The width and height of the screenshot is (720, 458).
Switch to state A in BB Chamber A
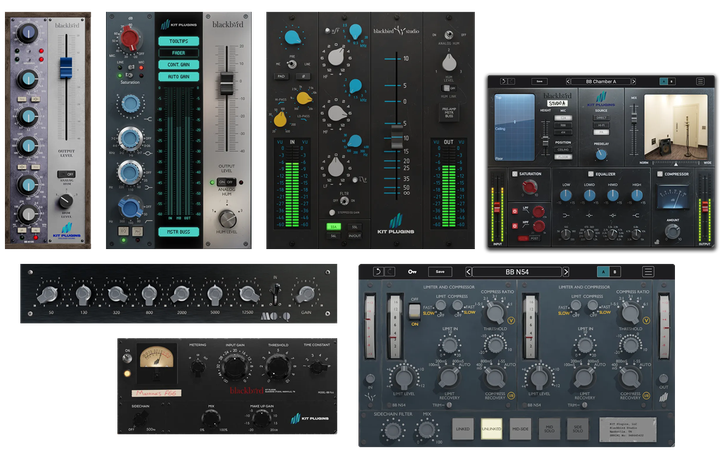[664, 81]
